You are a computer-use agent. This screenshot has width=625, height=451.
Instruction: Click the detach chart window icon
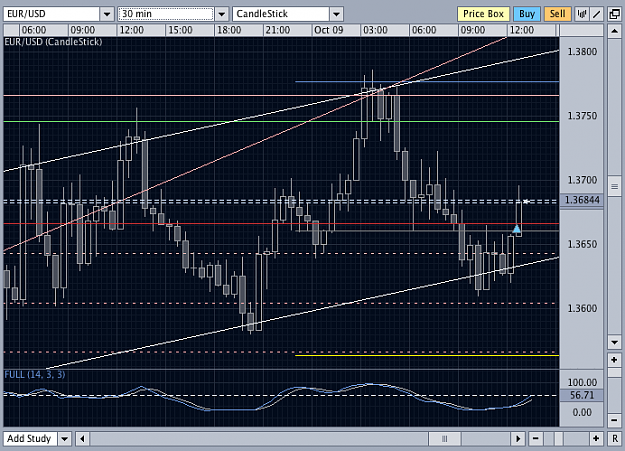(614, 14)
